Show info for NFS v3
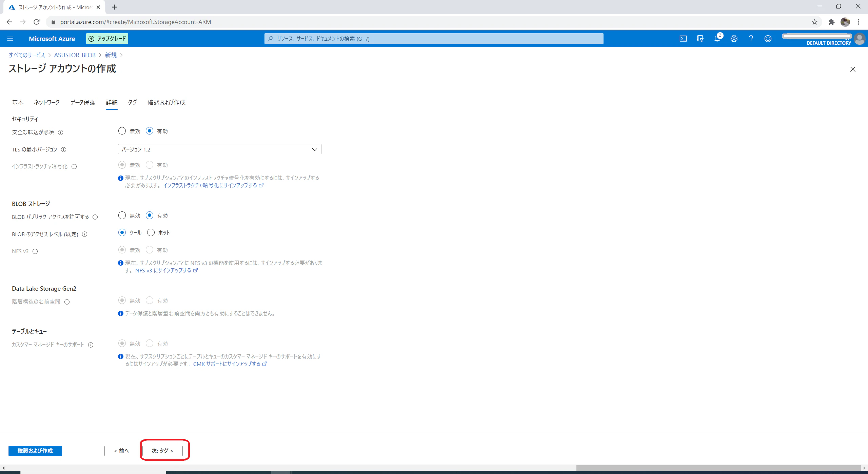 click(35, 251)
